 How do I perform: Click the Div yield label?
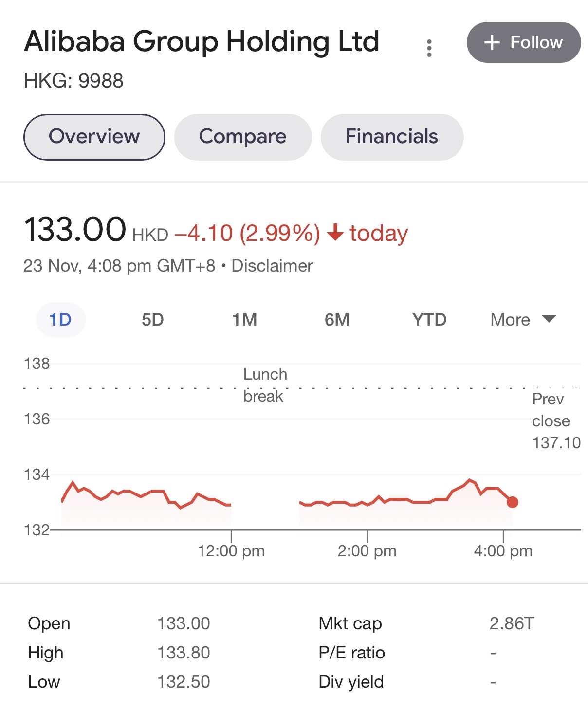click(351, 682)
